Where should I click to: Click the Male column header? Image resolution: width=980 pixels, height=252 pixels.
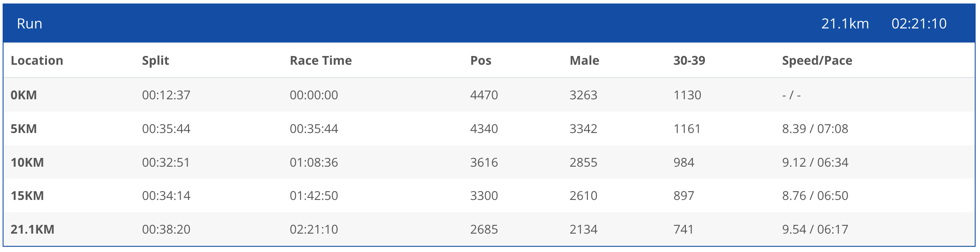click(584, 60)
